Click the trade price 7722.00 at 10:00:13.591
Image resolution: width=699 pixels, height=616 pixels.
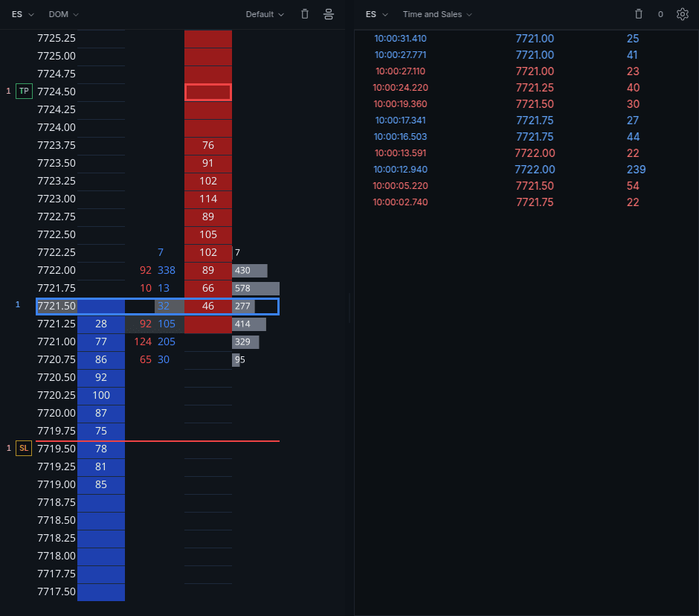tap(535, 153)
